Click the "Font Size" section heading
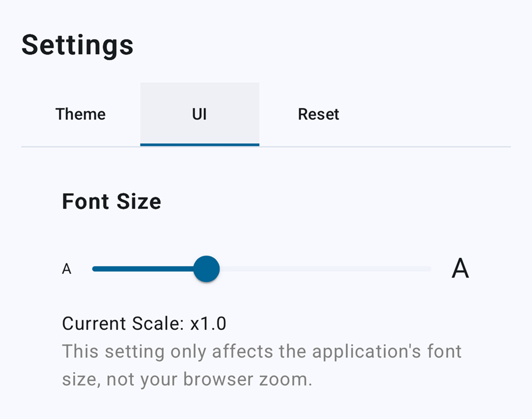The image size is (532, 419). coord(111,201)
